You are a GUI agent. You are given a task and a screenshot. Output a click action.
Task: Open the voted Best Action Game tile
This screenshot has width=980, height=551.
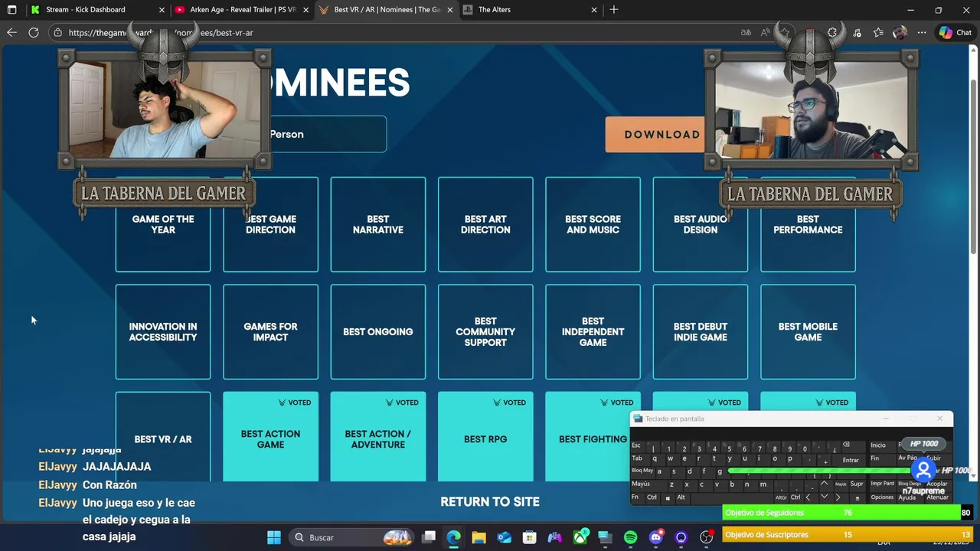coord(270,437)
